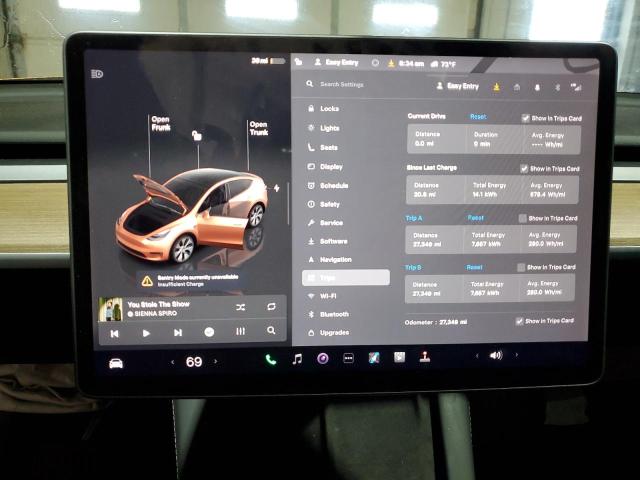Tap the magnifier icon in Search Settings
Screen dimensions: 640x480
pyautogui.click(x=310, y=84)
